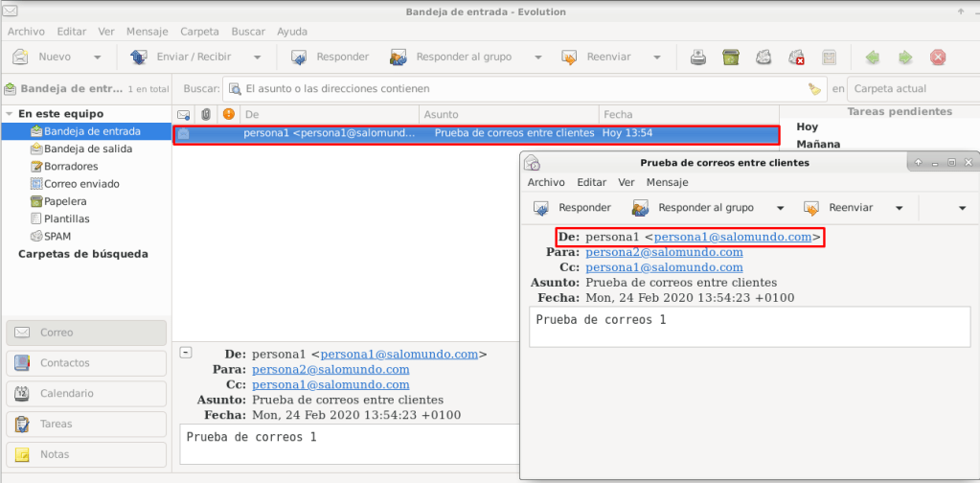Screen dimensions: 980x483
Task: Collapse the message headers with minus toggle
Action: coord(185,353)
